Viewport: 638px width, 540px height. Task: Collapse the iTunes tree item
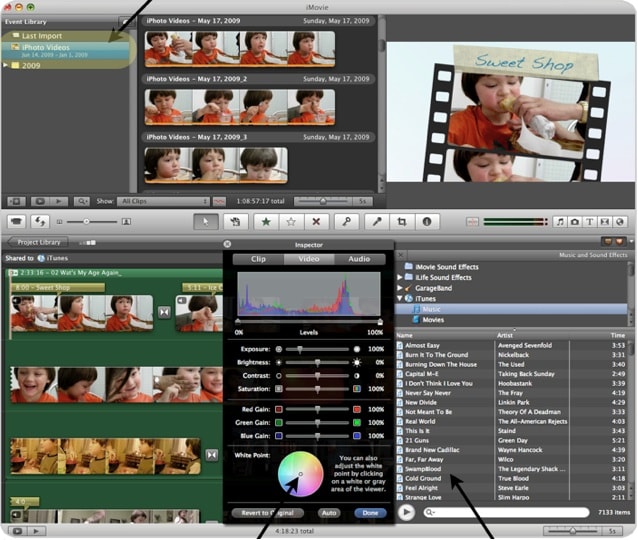[400, 298]
